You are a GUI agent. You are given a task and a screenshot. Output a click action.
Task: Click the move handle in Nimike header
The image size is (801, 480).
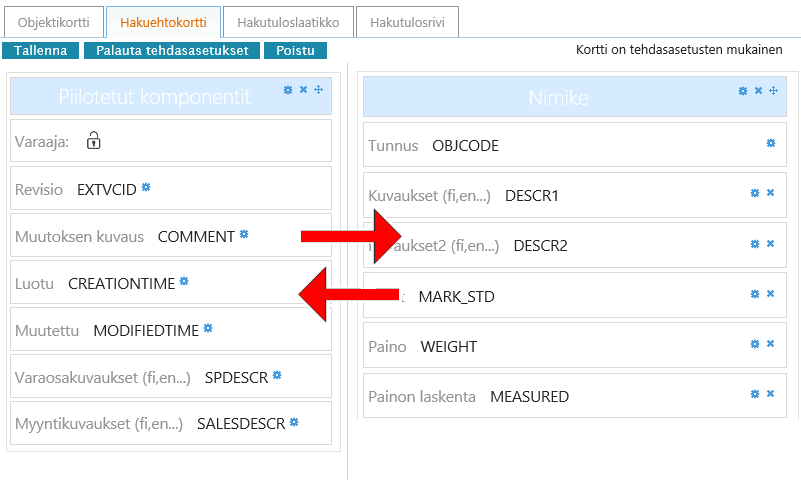[x=773, y=91]
